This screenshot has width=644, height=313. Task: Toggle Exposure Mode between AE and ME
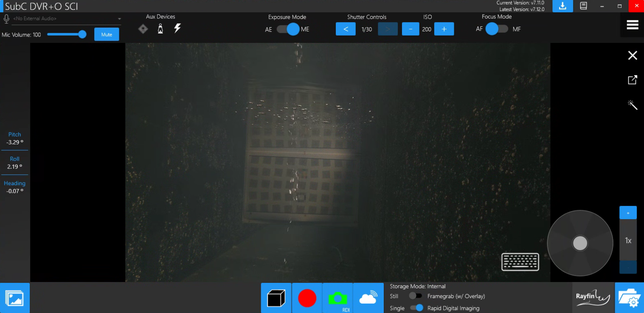[287, 29]
